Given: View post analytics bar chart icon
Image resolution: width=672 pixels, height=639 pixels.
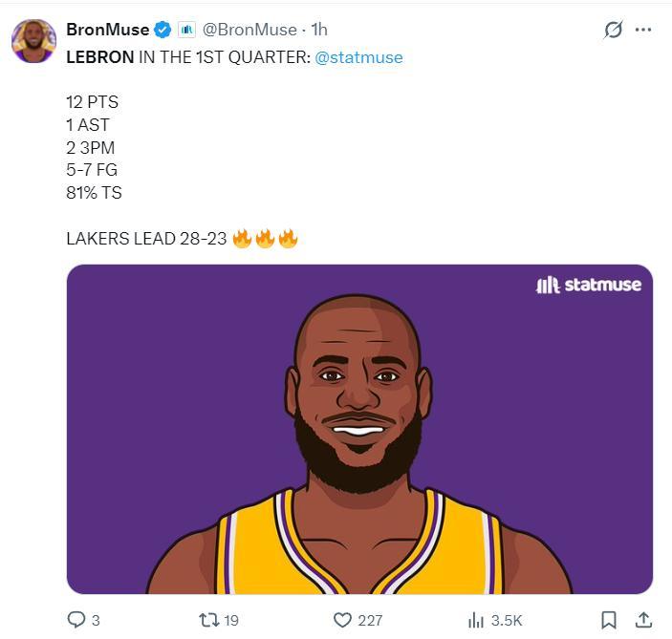Looking at the screenshot, I should (x=476, y=620).
